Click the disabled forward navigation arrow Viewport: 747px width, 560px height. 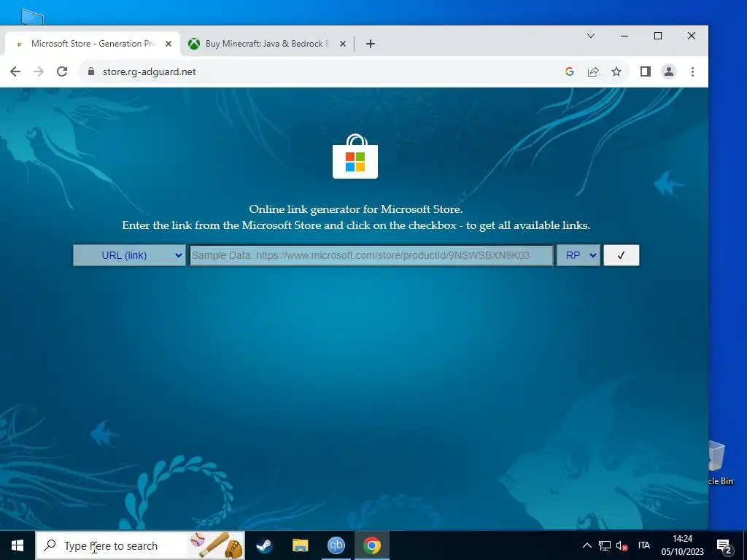[39, 71]
